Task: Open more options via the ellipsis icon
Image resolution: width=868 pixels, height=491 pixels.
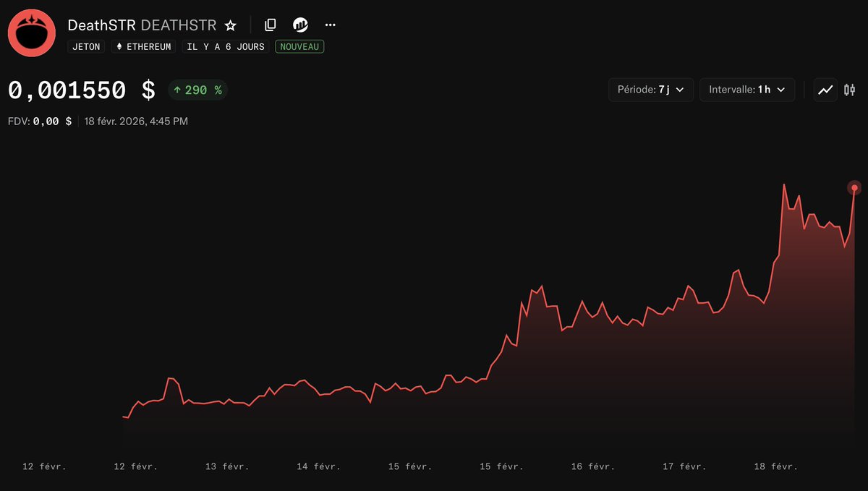Action: coord(330,25)
